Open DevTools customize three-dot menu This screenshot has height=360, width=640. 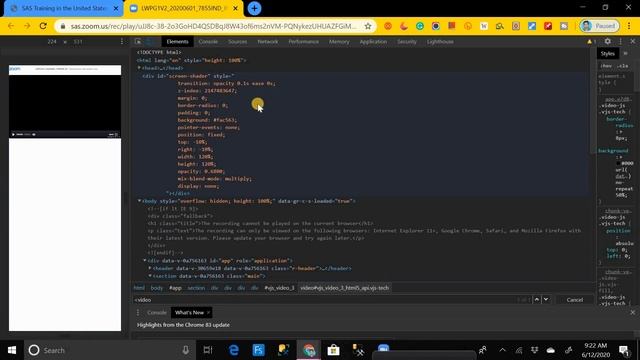tap(620, 41)
